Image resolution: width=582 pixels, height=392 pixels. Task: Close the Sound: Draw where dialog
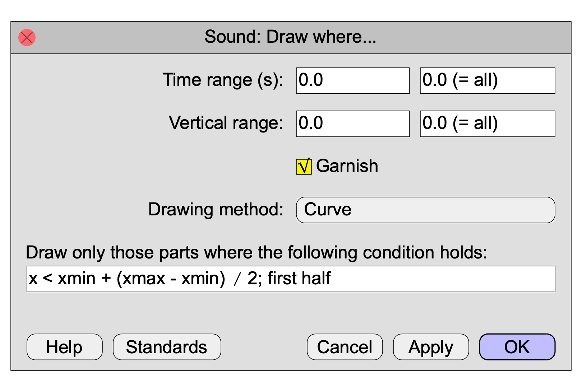point(27,38)
